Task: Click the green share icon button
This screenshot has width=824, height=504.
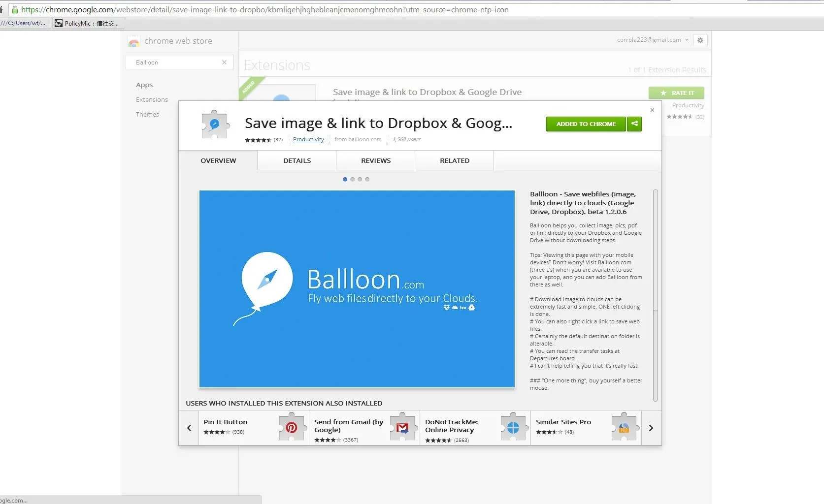Action: click(x=634, y=124)
